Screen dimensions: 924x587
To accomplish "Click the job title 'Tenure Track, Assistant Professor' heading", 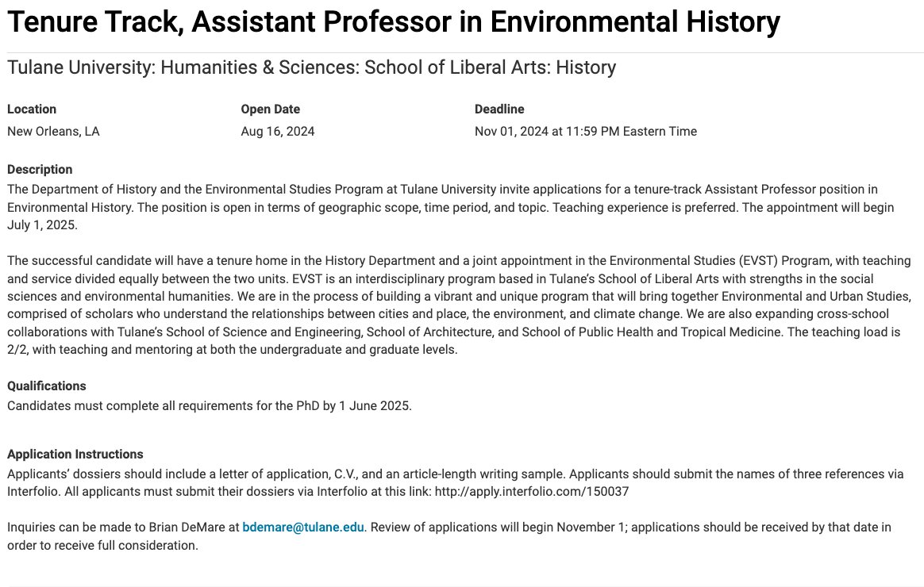I will (394, 22).
